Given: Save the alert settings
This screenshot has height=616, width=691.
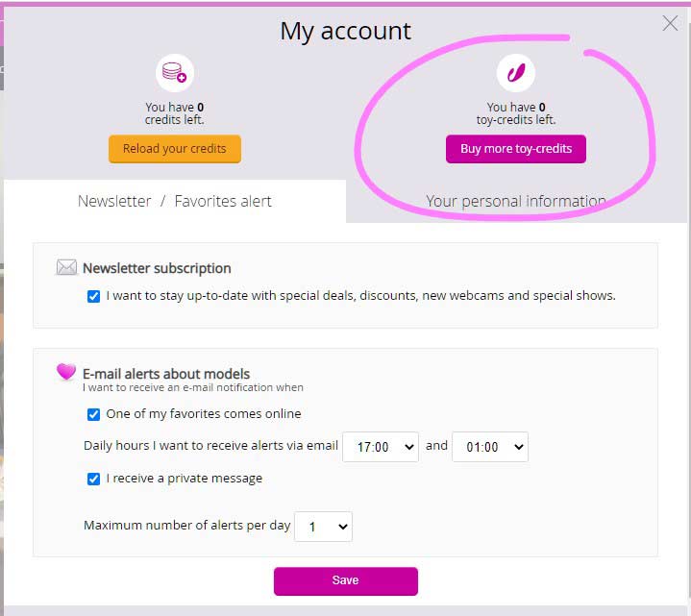Looking at the screenshot, I should coord(346,580).
